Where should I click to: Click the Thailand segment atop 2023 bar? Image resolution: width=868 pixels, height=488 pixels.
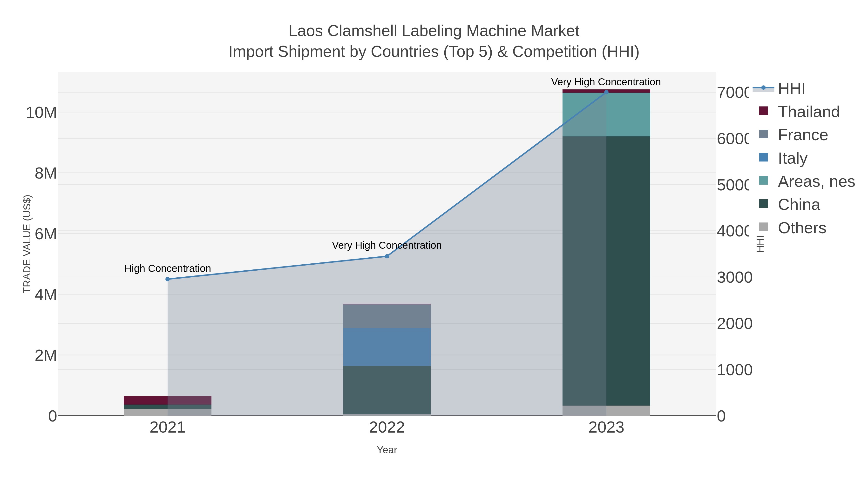[606, 91]
